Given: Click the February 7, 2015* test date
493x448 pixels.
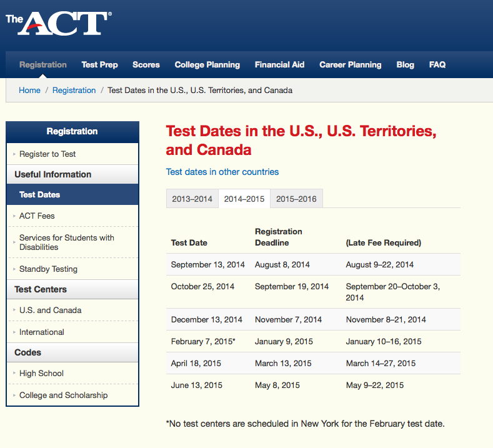Looking at the screenshot, I should pyautogui.click(x=203, y=341).
